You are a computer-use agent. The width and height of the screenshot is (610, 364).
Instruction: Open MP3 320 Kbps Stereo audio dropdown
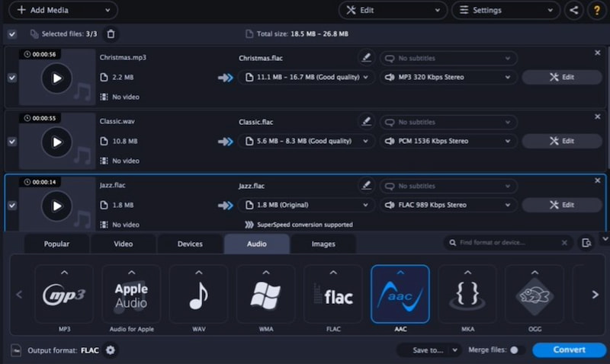click(448, 77)
